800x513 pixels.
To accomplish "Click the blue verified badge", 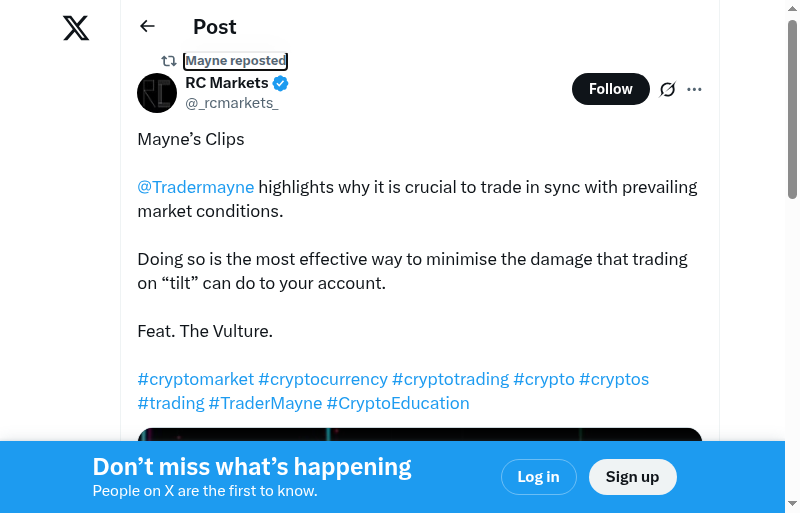I will click(x=281, y=83).
